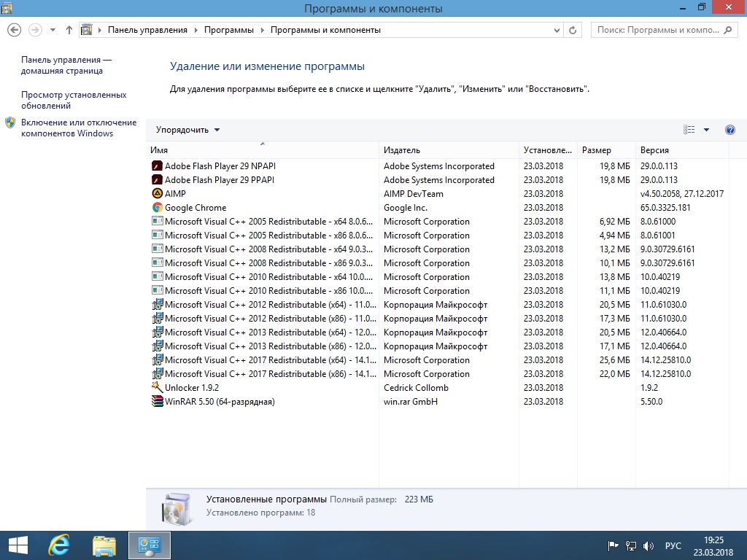Image resolution: width=747 pixels, height=560 pixels.
Task: Open the Windows Start button
Action: [x=18, y=545]
